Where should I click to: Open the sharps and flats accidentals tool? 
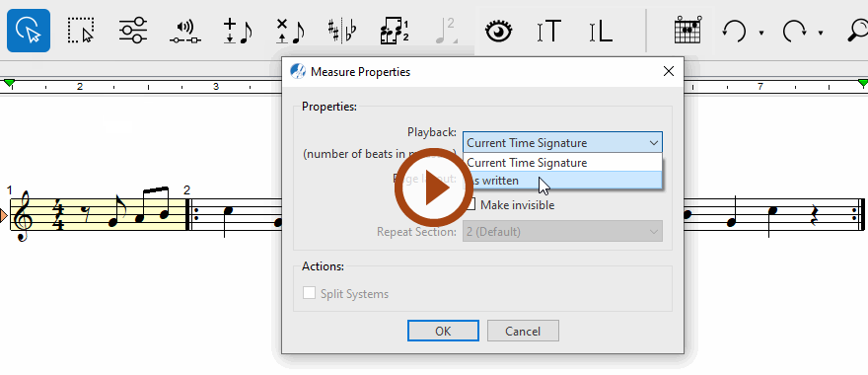tap(341, 31)
